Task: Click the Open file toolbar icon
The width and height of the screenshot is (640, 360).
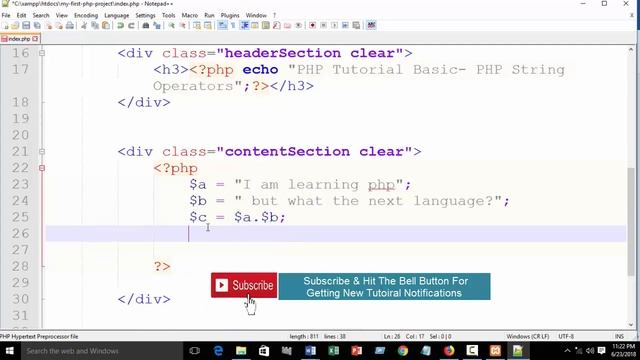Action: 15,25
